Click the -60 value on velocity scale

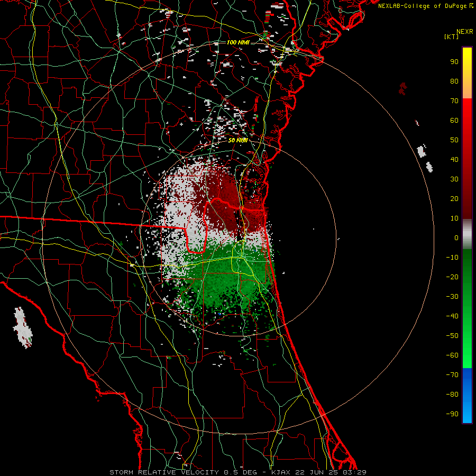pos(452,355)
